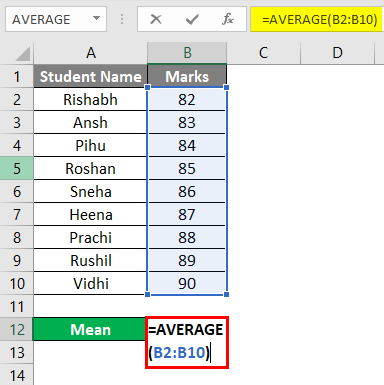Select row 4 header
Image resolution: width=384 pixels, height=385 pixels.
(17, 145)
